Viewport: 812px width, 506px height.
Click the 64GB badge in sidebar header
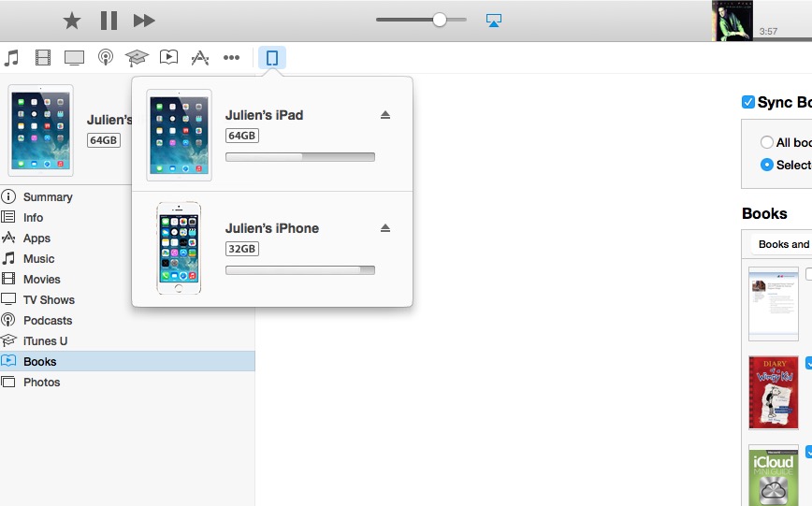pos(104,140)
